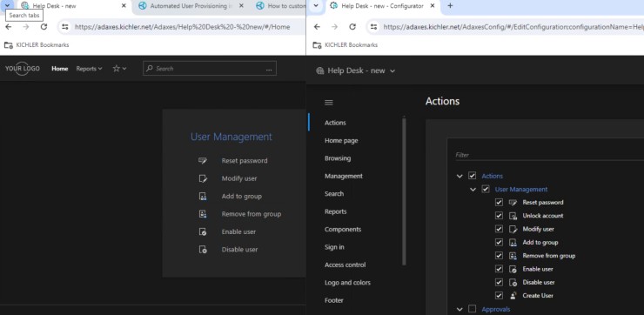Click Remove from group icon in Configurator tree
The image size is (644, 315).
[513, 256]
